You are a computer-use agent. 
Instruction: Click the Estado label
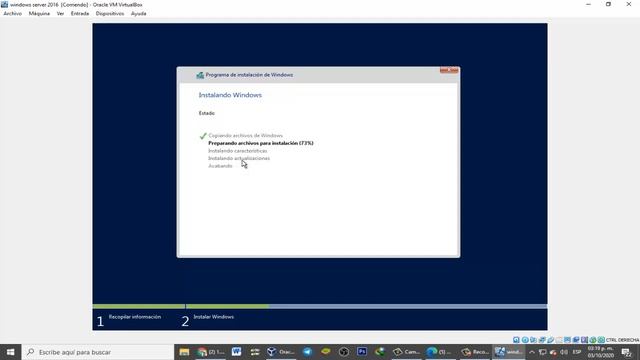pos(207,113)
